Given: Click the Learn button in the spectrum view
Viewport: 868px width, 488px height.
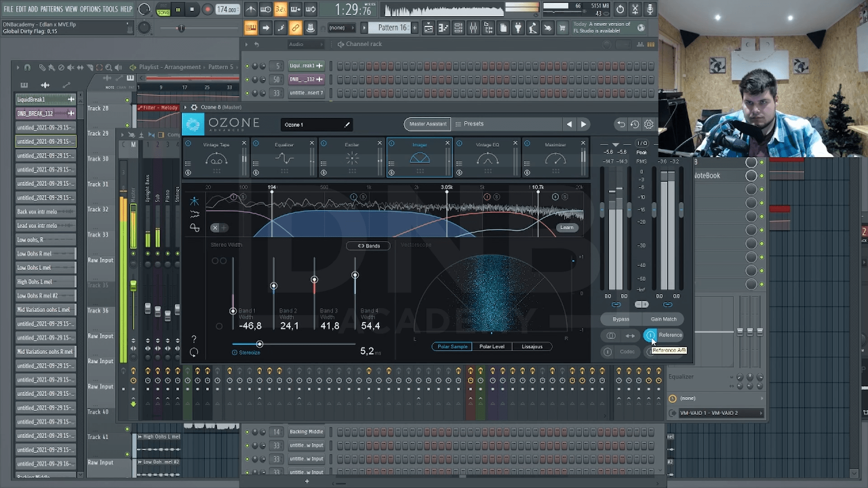Looking at the screenshot, I should (567, 228).
